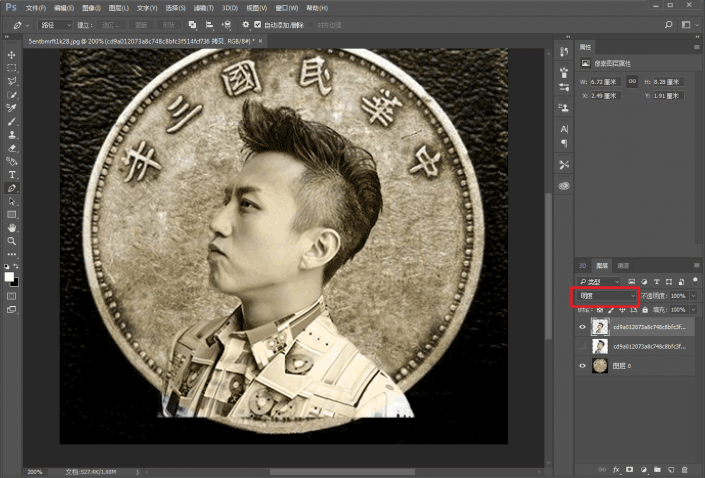705x478 pixels.
Task: Toggle link width and height chain
Action: pyautogui.click(x=632, y=81)
